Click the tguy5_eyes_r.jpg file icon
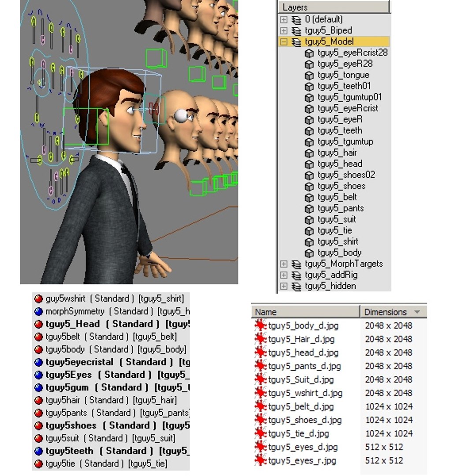This screenshot has height=476, width=476. tap(260, 461)
